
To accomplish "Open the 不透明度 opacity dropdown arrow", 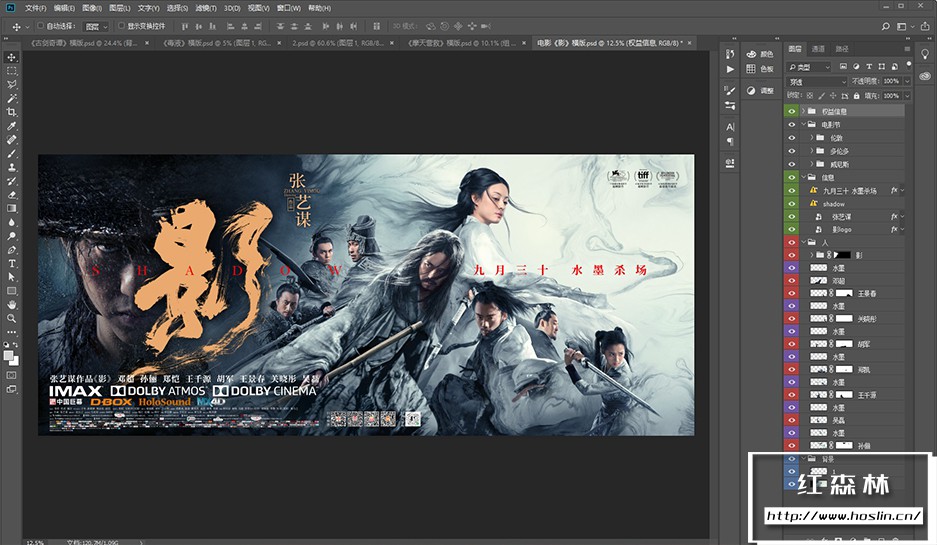I will click(x=907, y=81).
